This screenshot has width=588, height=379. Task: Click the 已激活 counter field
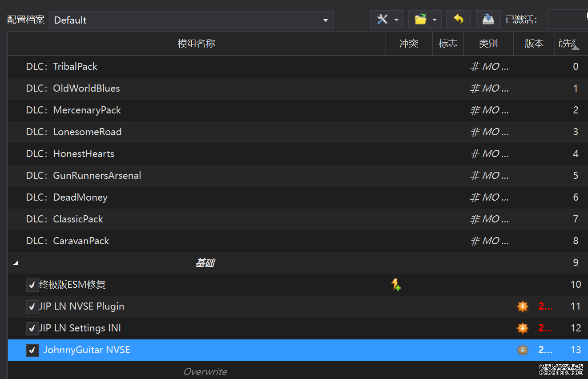click(567, 20)
